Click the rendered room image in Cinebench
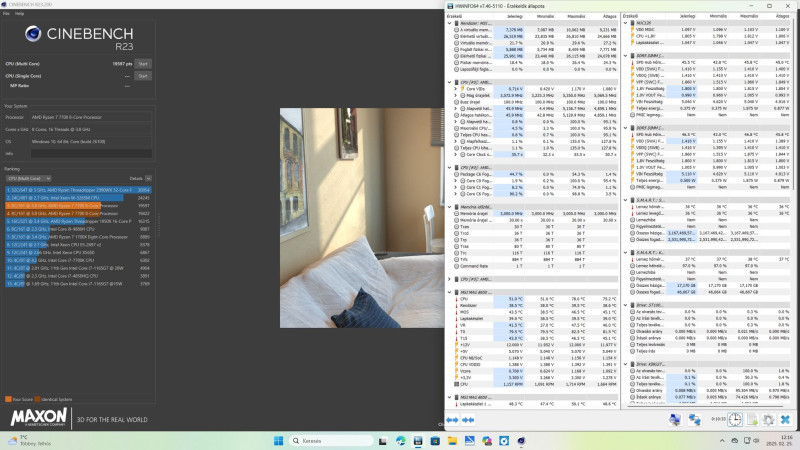The width and height of the screenshot is (800, 450). [362, 218]
